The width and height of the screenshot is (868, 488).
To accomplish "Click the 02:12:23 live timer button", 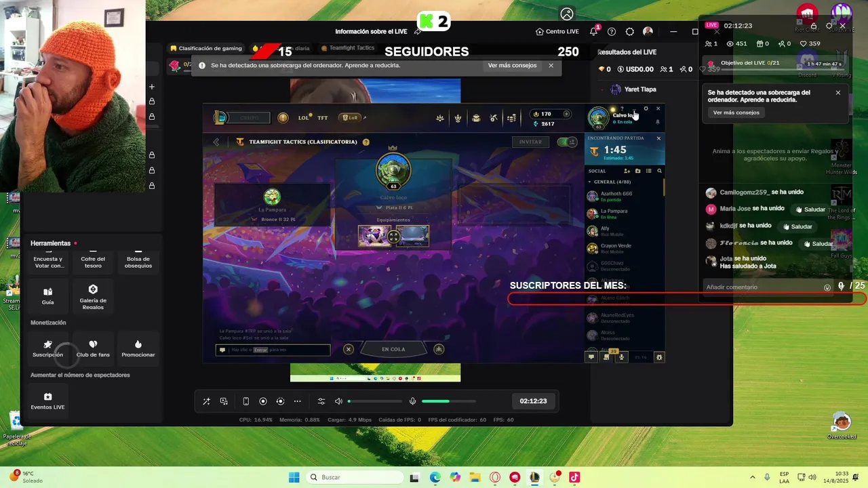I will tap(533, 401).
